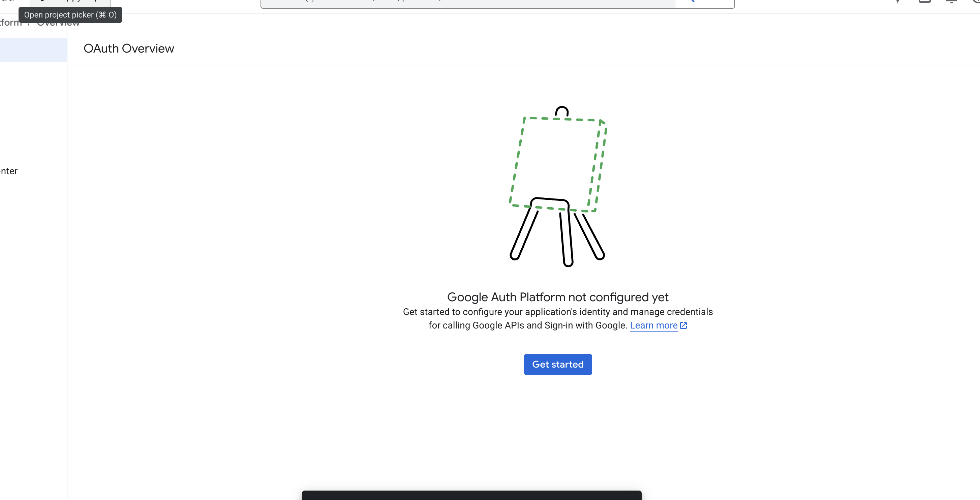Click the Get started button

pos(558,364)
